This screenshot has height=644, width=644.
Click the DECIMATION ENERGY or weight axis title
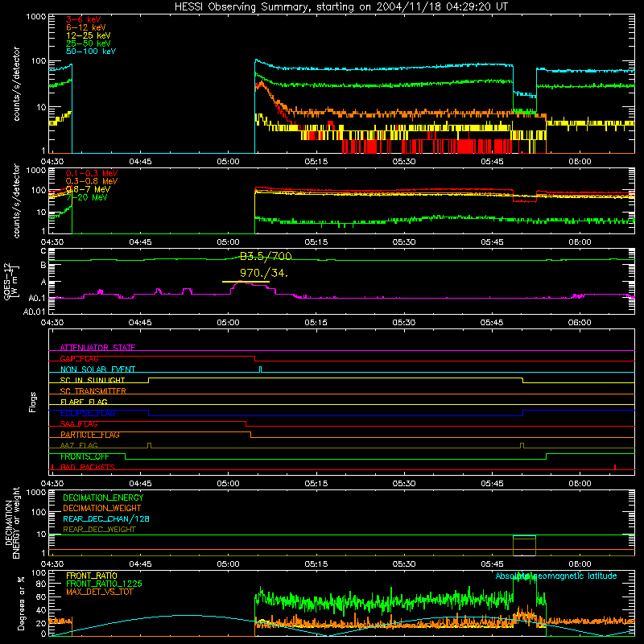[12, 522]
